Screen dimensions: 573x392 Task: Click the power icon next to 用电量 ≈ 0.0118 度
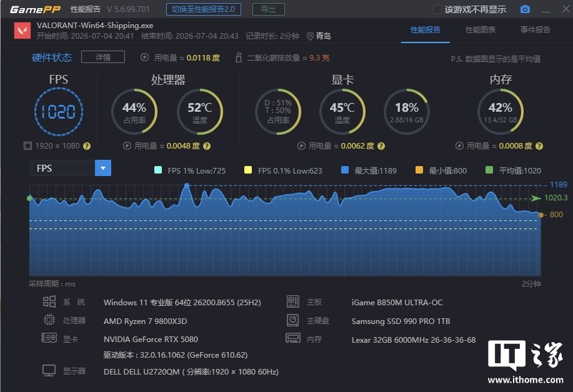pos(145,57)
